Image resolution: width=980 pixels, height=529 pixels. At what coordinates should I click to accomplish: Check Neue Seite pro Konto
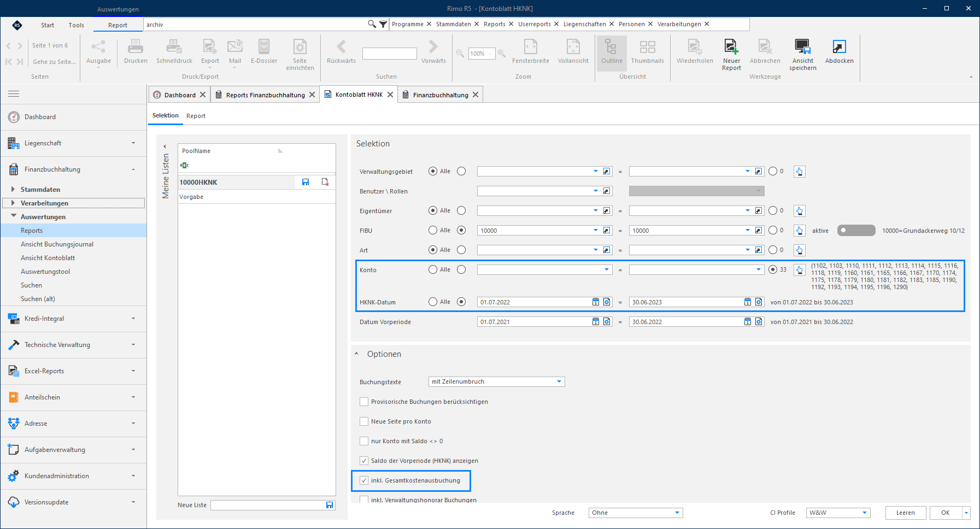pyautogui.click(x=364, y=421)
